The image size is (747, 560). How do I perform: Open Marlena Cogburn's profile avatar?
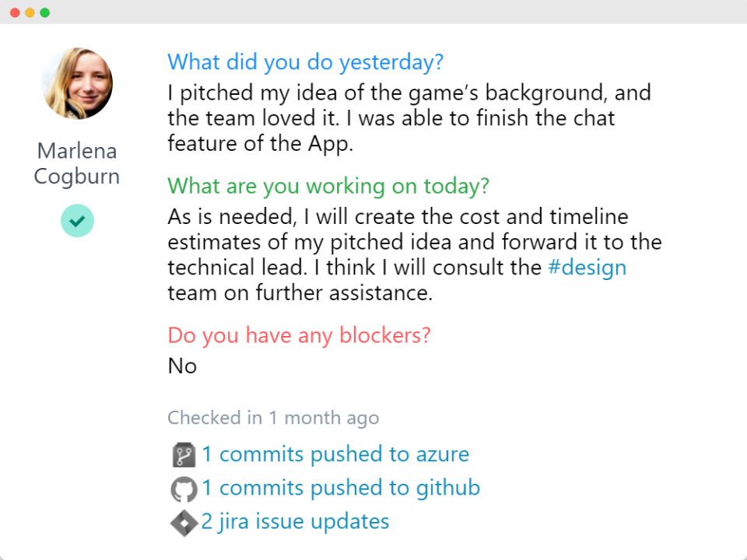[76, 83]
